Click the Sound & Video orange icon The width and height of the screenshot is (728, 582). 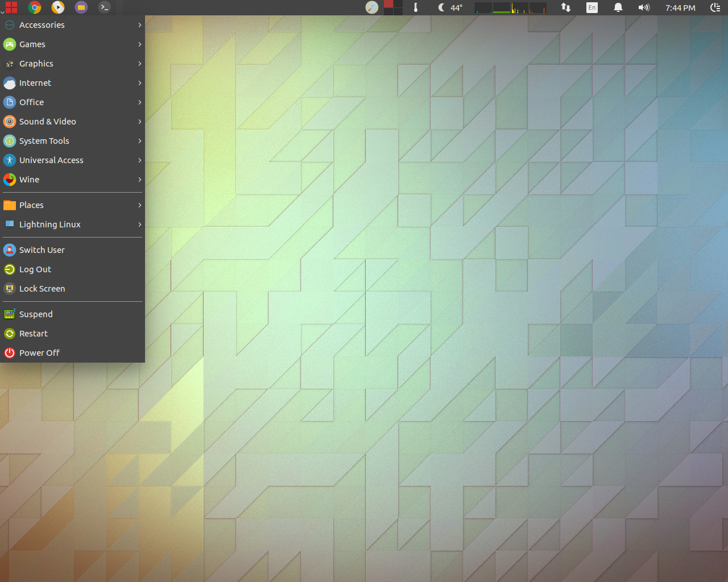point(10,122)
